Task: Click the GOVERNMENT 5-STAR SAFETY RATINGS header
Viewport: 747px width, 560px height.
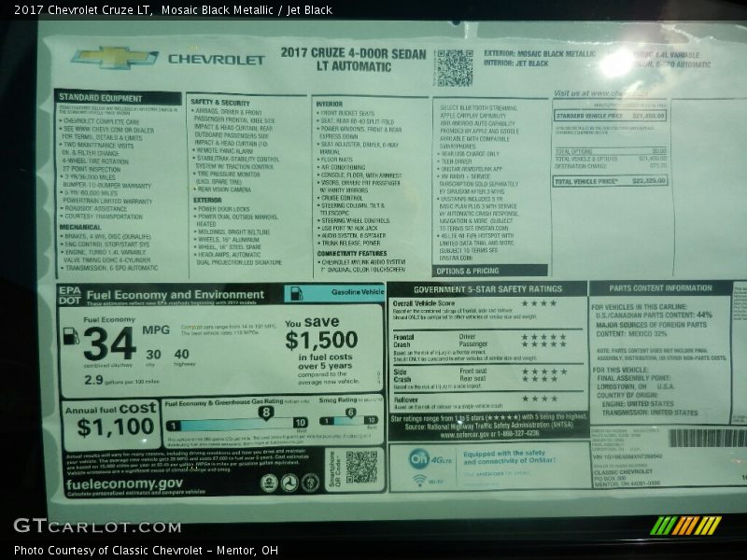Action: click(x=487, y=289)
